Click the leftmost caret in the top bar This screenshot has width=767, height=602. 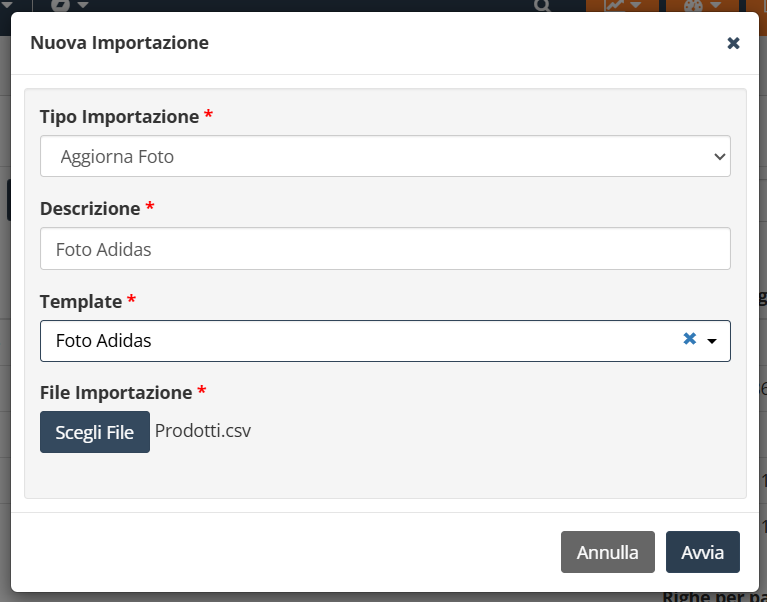pyautogui.click(x=7, y=5)
